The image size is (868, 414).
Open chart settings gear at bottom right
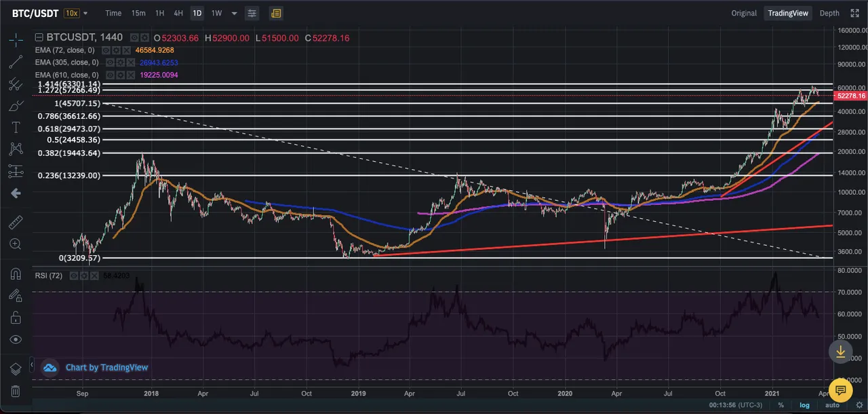859,405
